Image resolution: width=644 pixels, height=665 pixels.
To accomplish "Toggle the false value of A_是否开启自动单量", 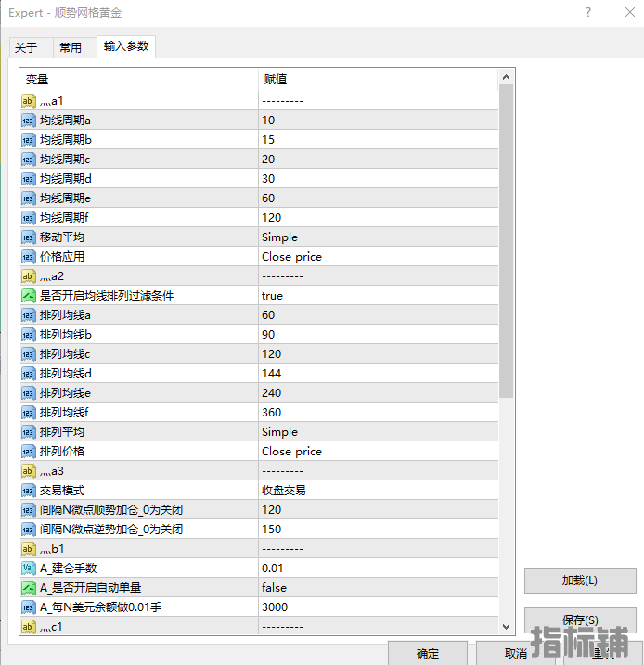I will pyautogui.click(x=378, y=588).
